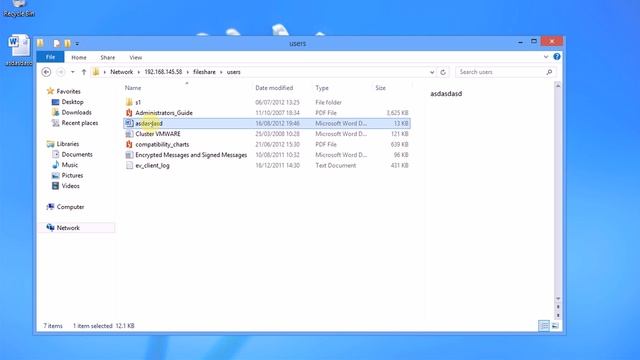Open Explorer Help question mark icon
640x360 pixels.
tap(557, 57)
